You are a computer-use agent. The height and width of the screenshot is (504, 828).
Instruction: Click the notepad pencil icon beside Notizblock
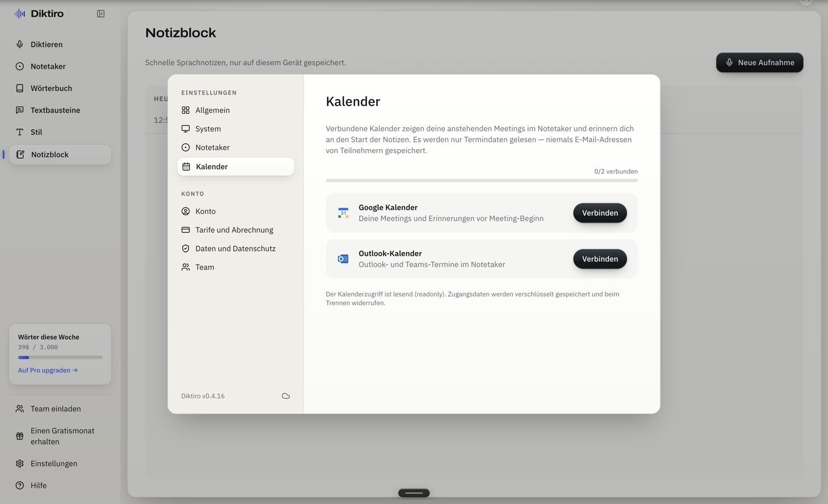coord(20,154)
